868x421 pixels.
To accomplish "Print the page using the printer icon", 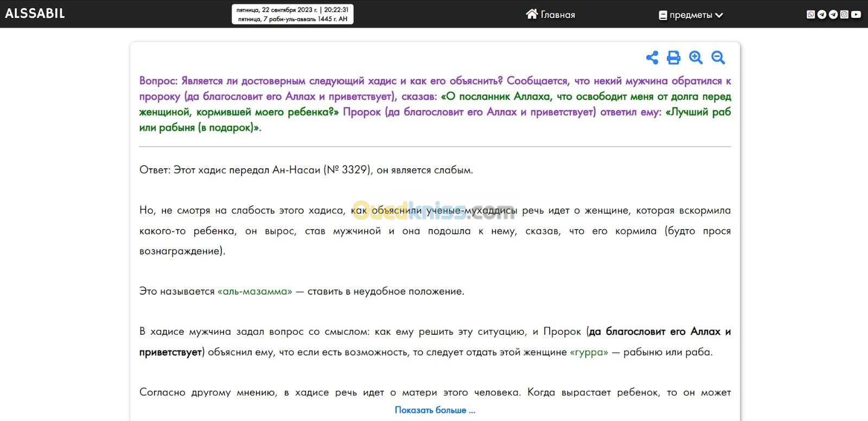I will point(673,58).
